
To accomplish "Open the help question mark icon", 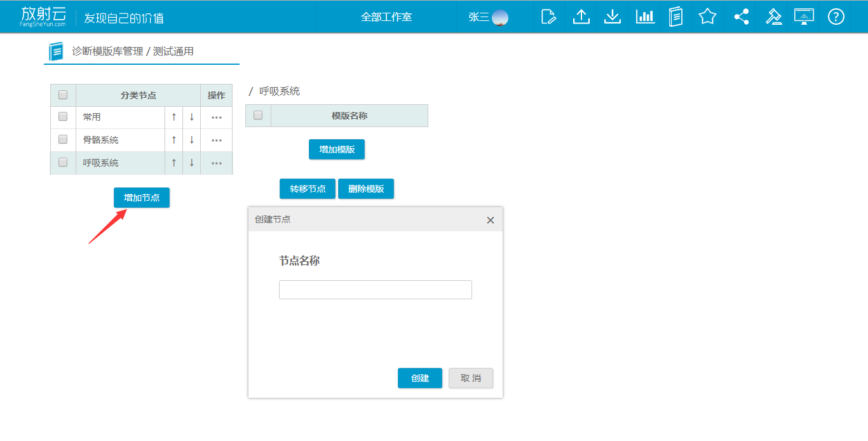I will click(x=836, y=17).
